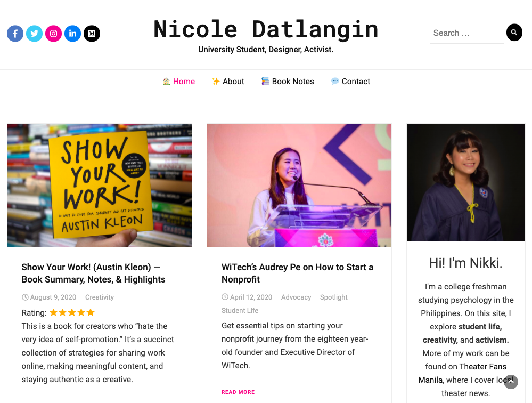Open the Spotlight category link
The image size is (532, 403).
point(334,297)
